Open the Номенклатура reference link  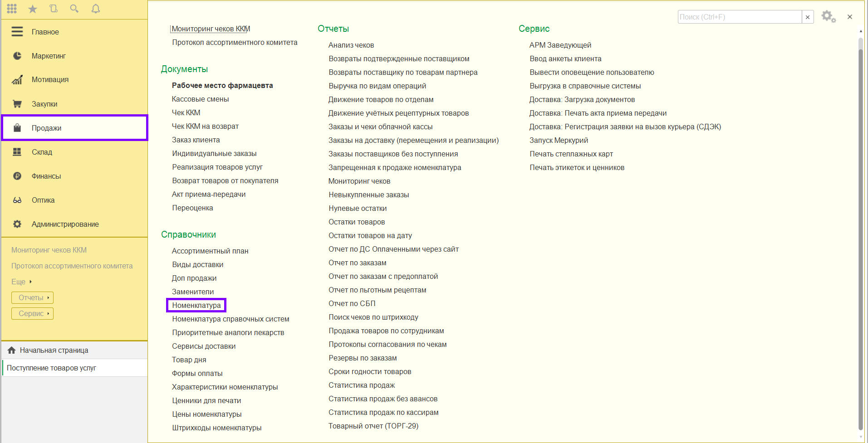(x=196, y=305)
